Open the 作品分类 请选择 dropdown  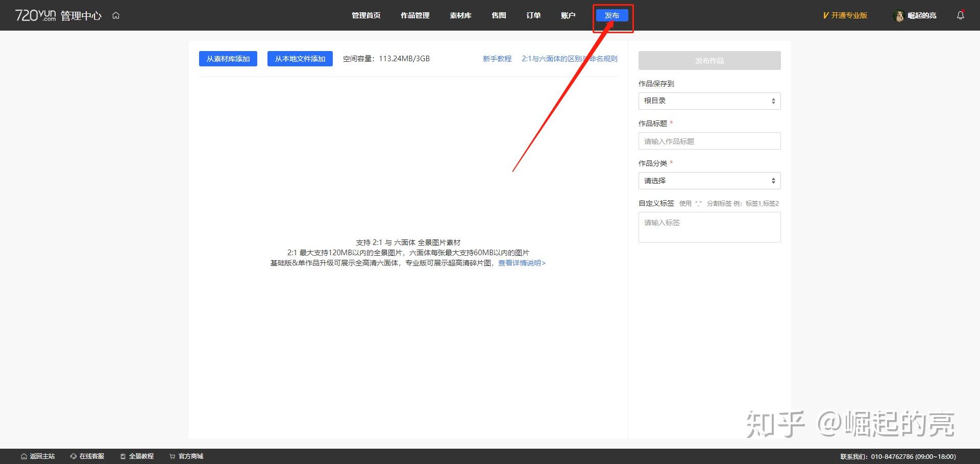(x=709, y=181)
